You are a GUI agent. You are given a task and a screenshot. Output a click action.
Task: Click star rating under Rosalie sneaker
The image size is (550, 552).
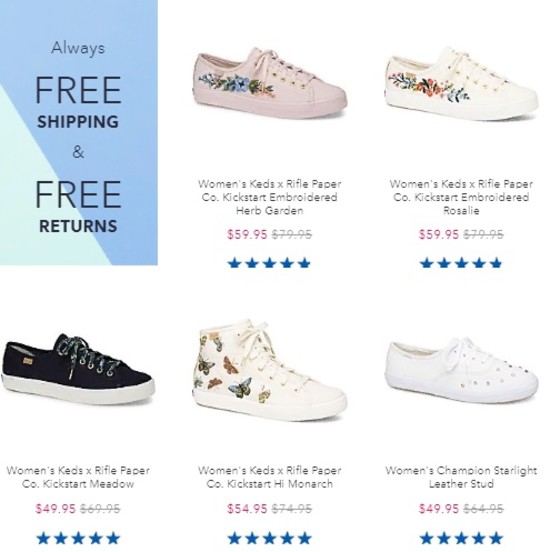(461, 263)
